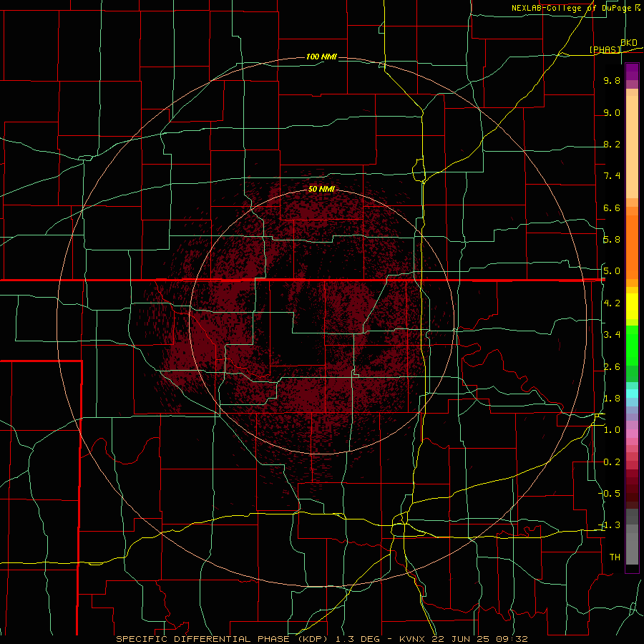This screenshot has height=644, width=644.
Task: Select the 1.0 scale value
Action: [x=612, y=430]
